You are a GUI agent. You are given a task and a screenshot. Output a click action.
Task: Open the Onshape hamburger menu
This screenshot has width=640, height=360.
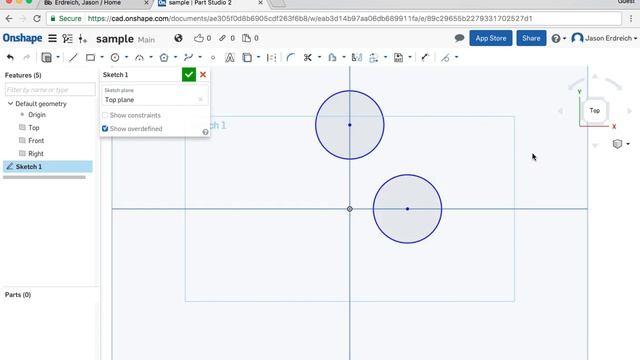(52, 38)
